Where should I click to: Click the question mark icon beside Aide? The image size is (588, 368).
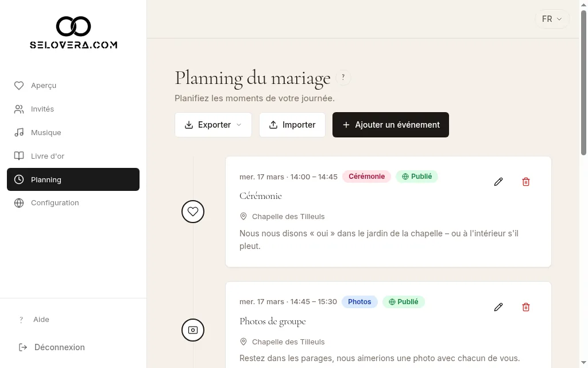coord(21,320)
